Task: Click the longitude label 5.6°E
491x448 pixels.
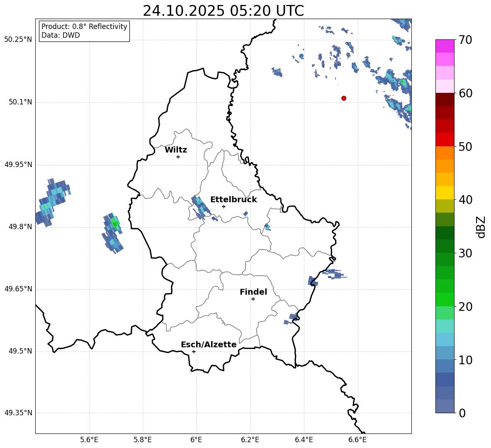Action: pos(89,440)
